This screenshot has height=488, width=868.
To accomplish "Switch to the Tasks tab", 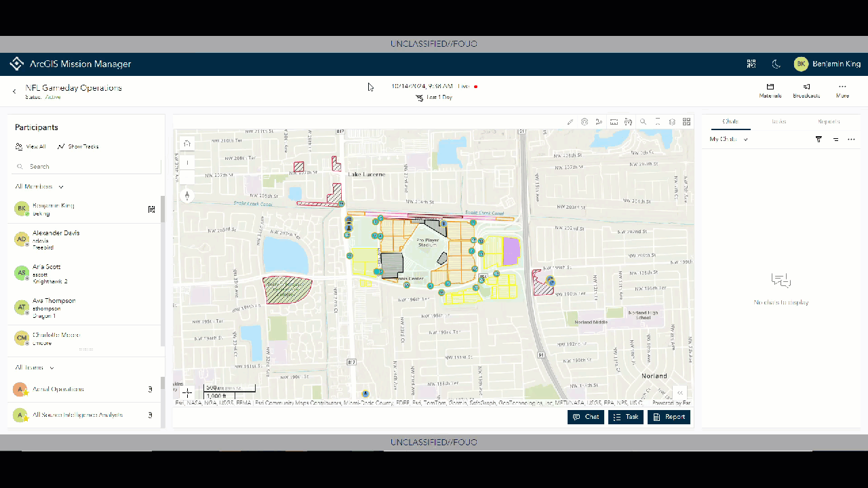I will [x=779, y=122].
